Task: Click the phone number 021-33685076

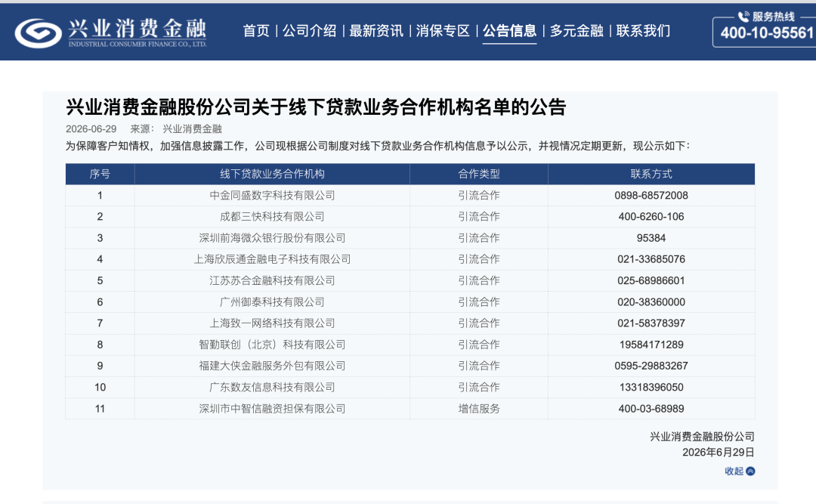Action: click(651, 259)
